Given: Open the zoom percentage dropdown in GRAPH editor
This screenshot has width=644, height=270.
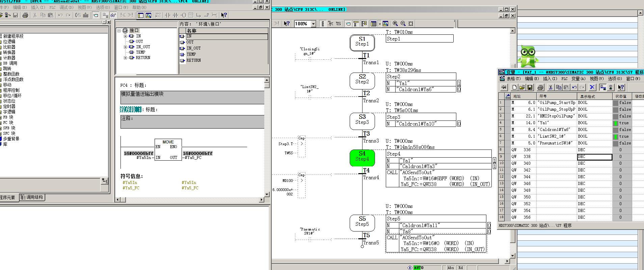Looking at the screenshot, I should pyautogui.click(x=314, y=24).
